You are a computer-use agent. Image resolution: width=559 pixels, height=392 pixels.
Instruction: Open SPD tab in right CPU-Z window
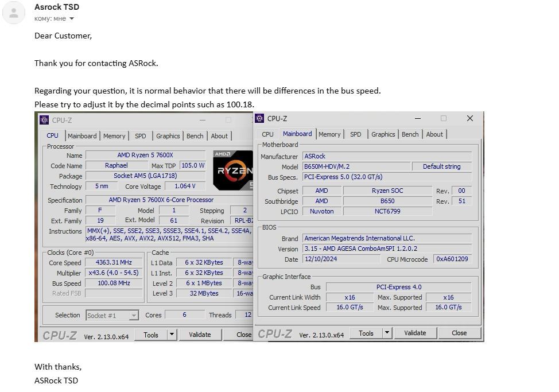356,134
